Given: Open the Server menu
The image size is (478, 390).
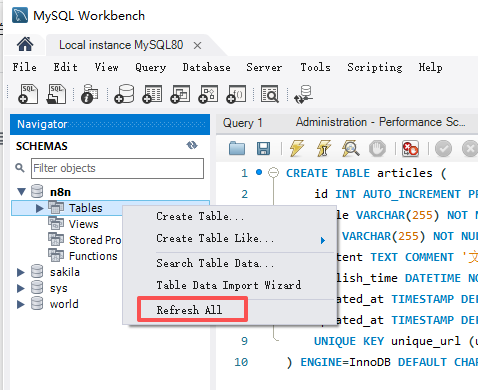Looking at the screenshot, I should [264, 67].
